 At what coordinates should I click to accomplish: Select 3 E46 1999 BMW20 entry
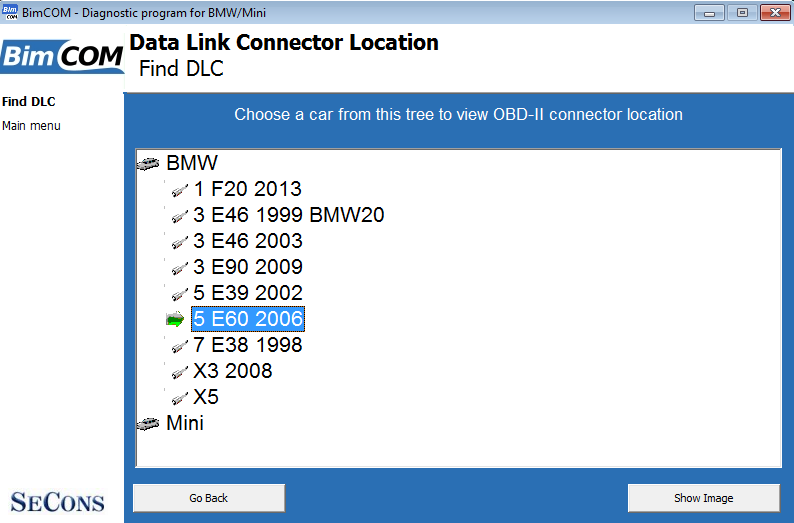289,215
